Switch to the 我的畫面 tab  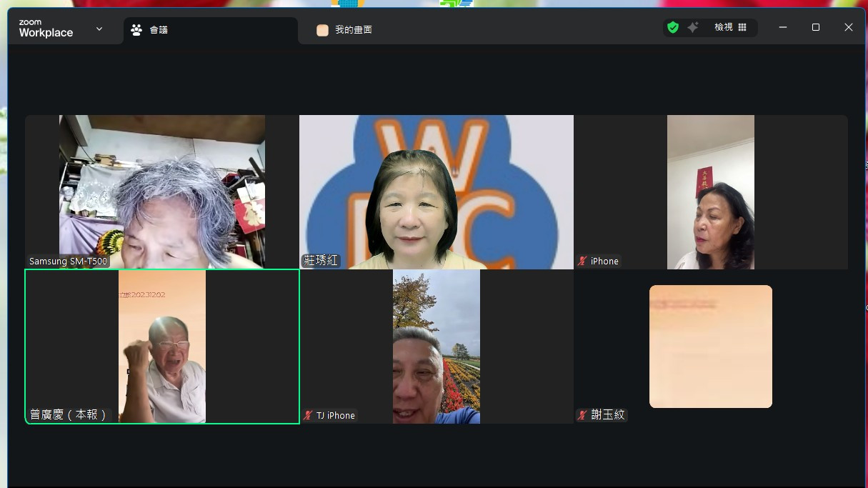354,30
